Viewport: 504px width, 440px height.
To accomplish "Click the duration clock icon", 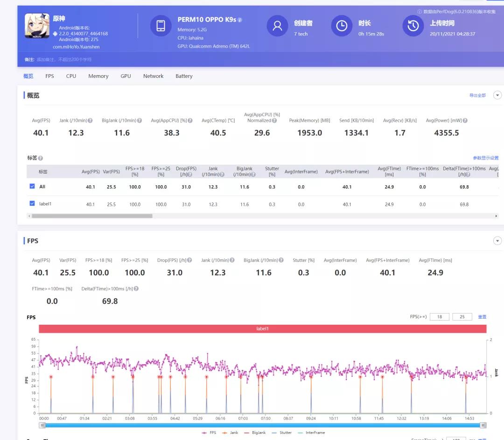I will point(342,26).
